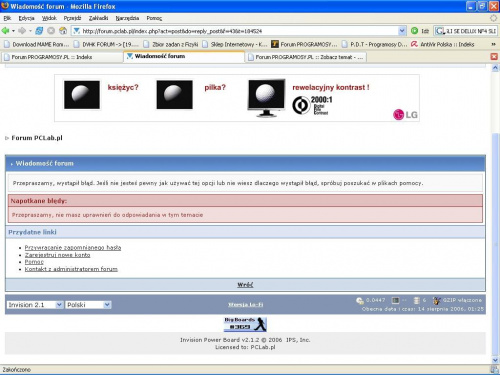Open the Widok menu
Viewport: 500px width, 375px height.
pyautogui.click(x=49, y=18)
